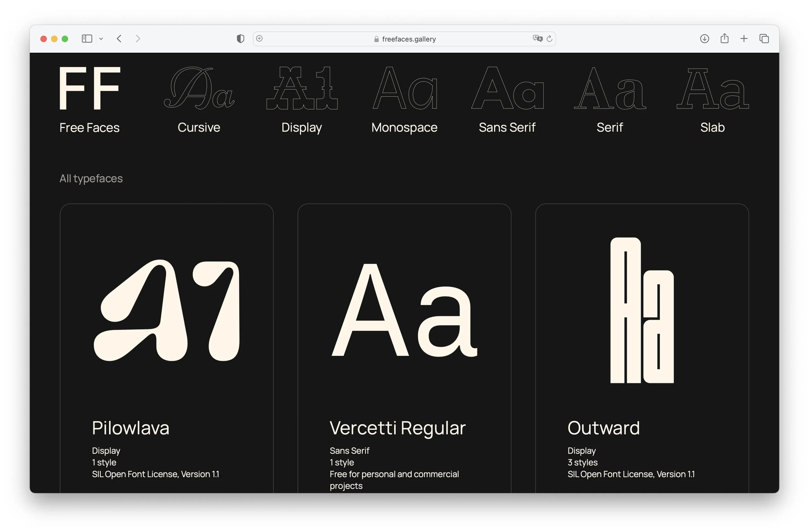Open the Monospace typeface category

[x=404, y=99]
